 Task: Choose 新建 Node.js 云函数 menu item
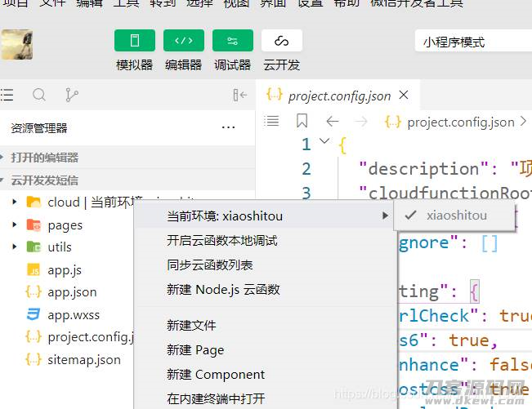(223, 290)
